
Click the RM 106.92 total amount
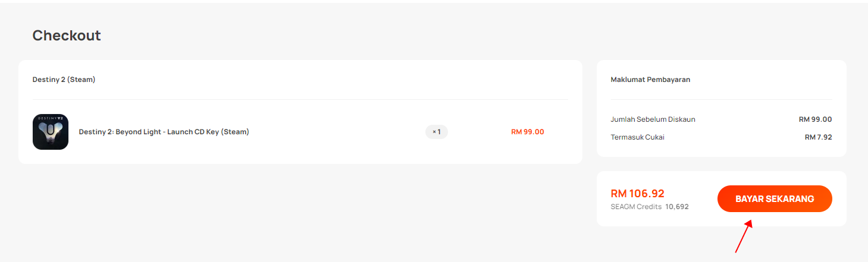click(638, 194)
